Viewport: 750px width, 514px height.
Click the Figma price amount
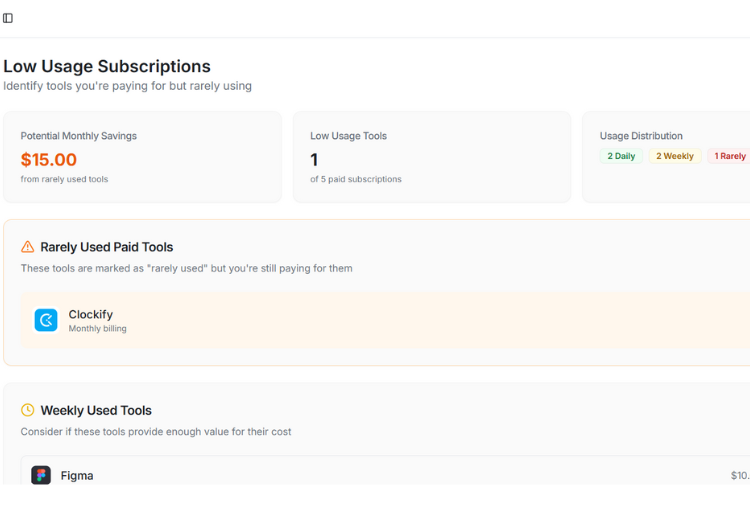tap(740, 476)
